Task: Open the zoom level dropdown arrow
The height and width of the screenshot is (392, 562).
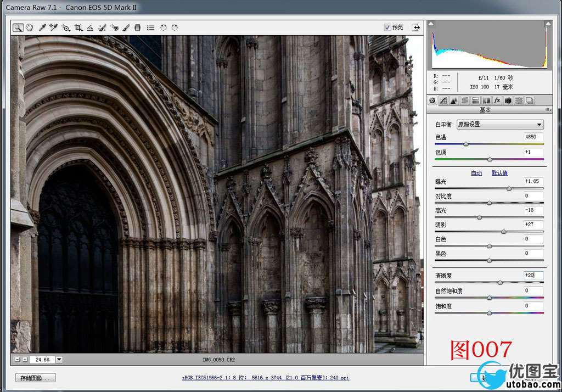Action: [59, 360]
